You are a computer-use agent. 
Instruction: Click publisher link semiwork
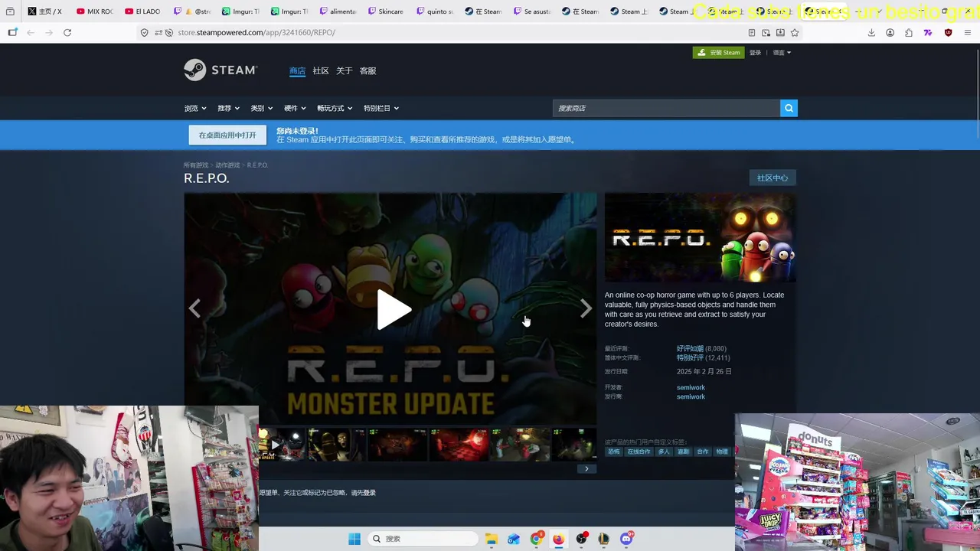[691, 396]
